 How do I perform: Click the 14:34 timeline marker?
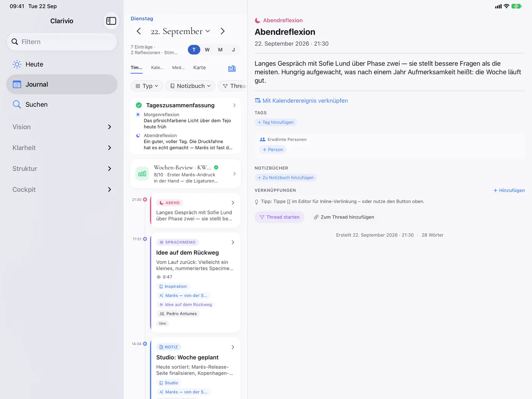tap(145, 344)
